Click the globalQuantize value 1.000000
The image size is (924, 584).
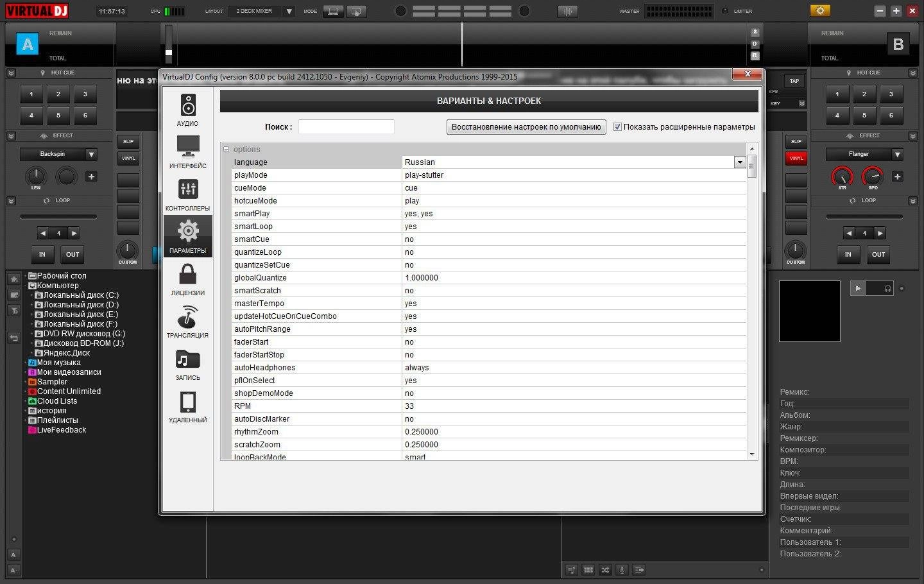(x=422, y=278)
